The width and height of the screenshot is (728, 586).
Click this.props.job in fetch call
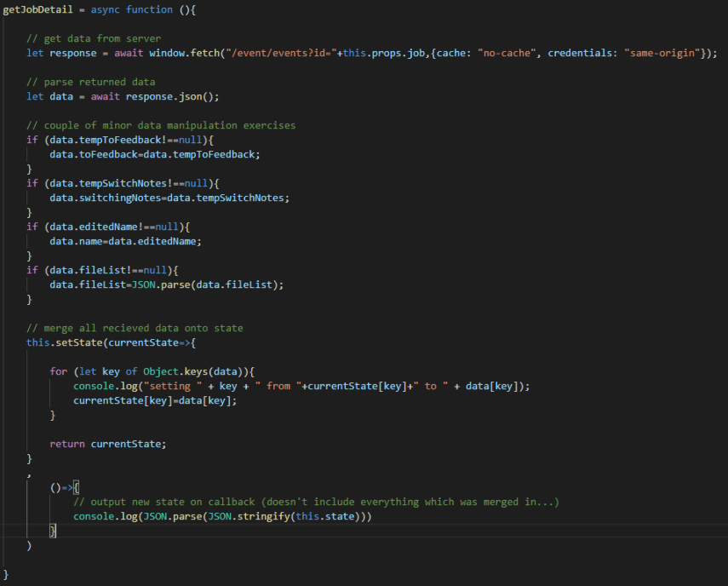pyautogui.click(x=384, y=53)
